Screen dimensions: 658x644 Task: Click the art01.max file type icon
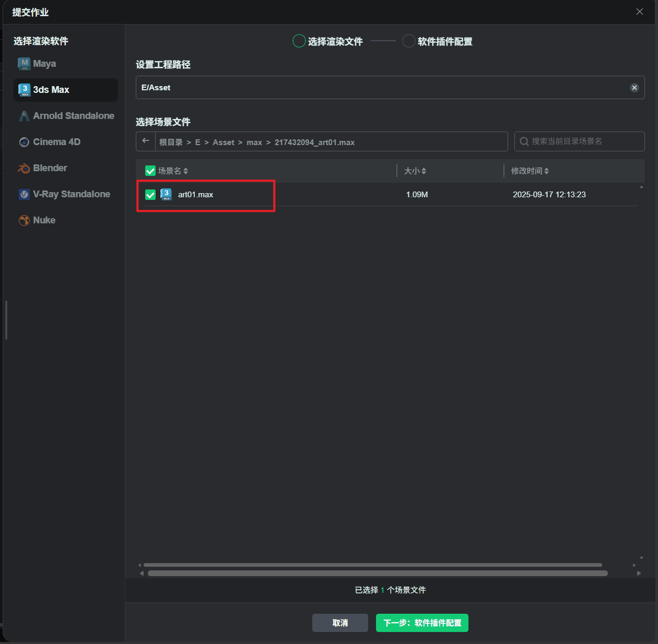166,195
